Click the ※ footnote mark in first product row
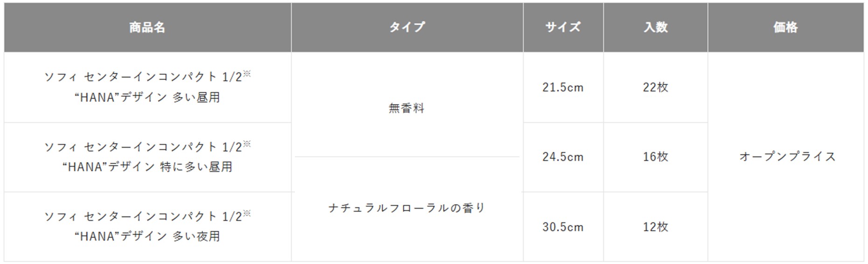868x264 pixels. coord(247,73)
